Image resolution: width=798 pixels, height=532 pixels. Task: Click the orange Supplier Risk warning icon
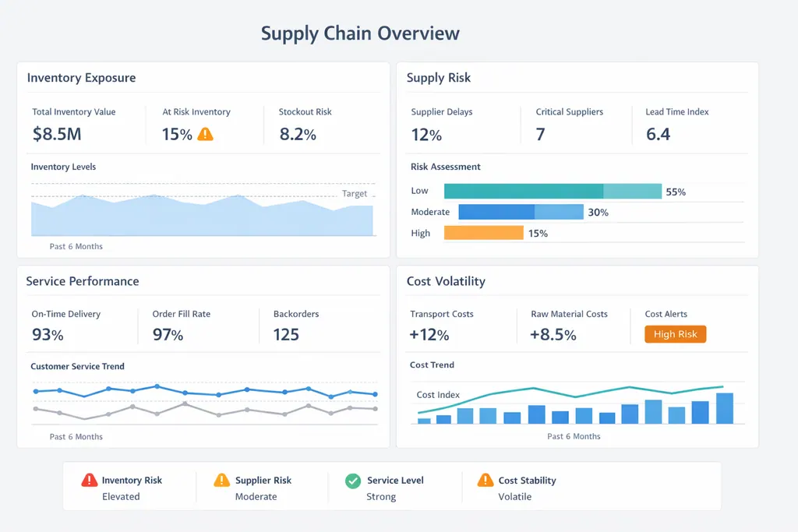(222, 481)
